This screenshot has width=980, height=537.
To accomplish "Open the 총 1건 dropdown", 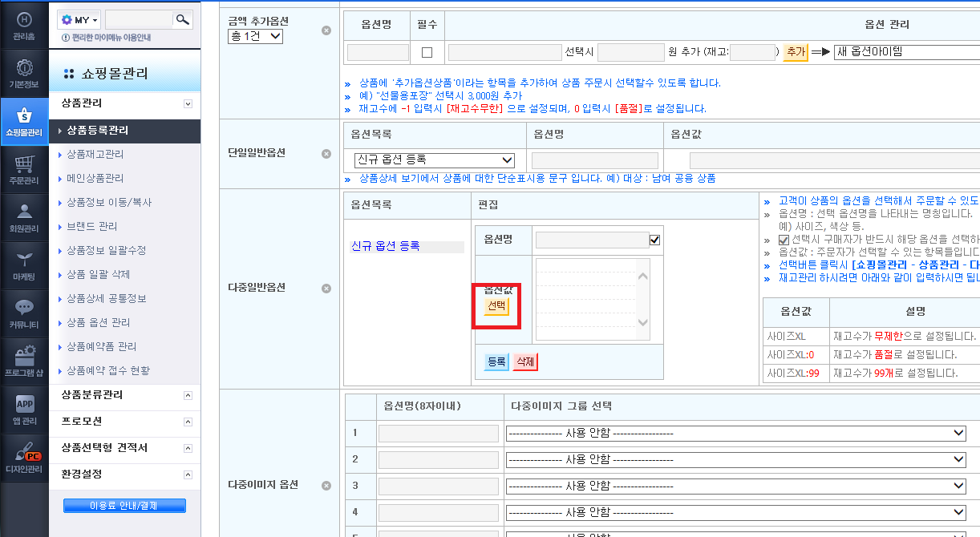I will click(x=256, y=36).
